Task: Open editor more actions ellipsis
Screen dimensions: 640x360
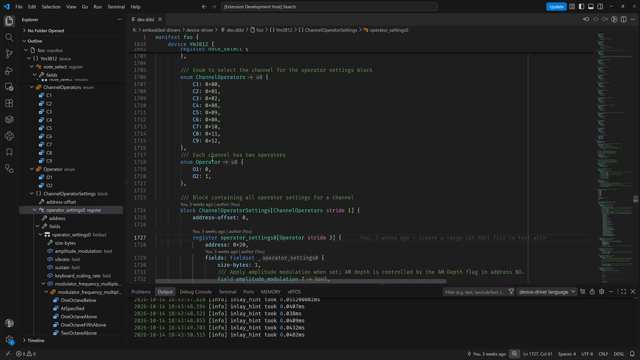Action: tap(633, 19)
